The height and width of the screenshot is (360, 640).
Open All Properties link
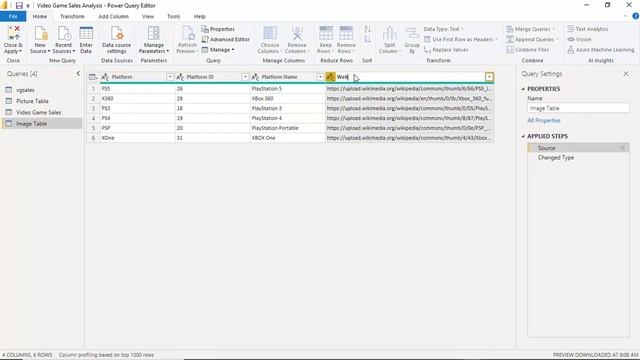pos(544,120)
